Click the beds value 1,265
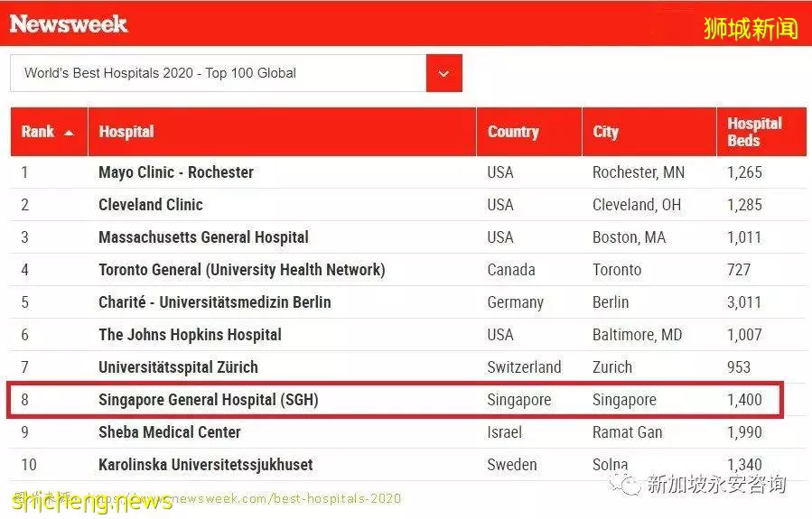Screen dimensions: 812x519 (x=744, y=172)
